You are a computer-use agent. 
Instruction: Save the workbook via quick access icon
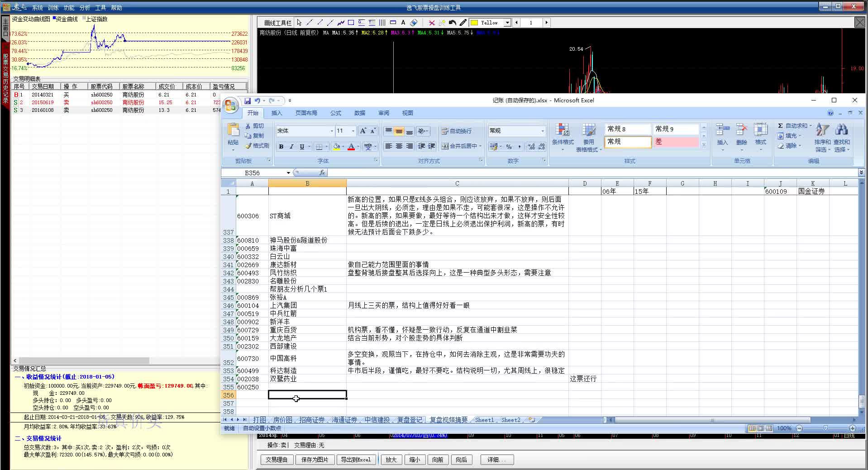[x=247, y=101]
